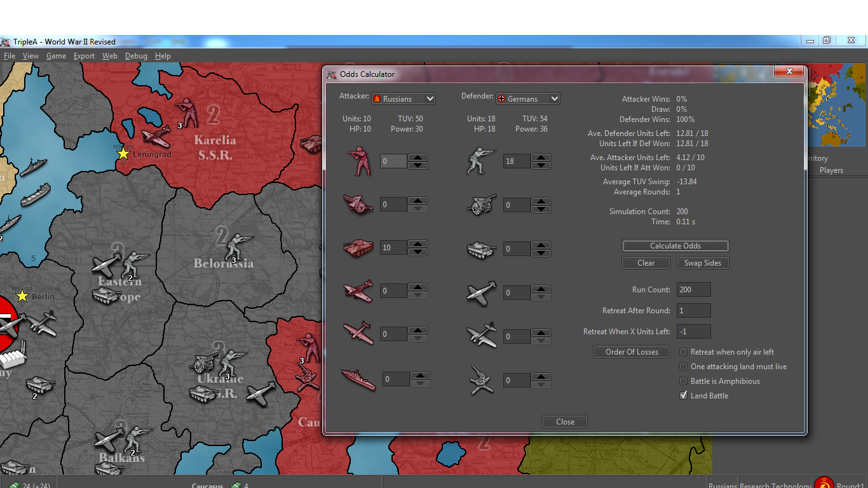Click the German artillery unit icon
Screen dimensions: 868x488
(x=481, y=205)
